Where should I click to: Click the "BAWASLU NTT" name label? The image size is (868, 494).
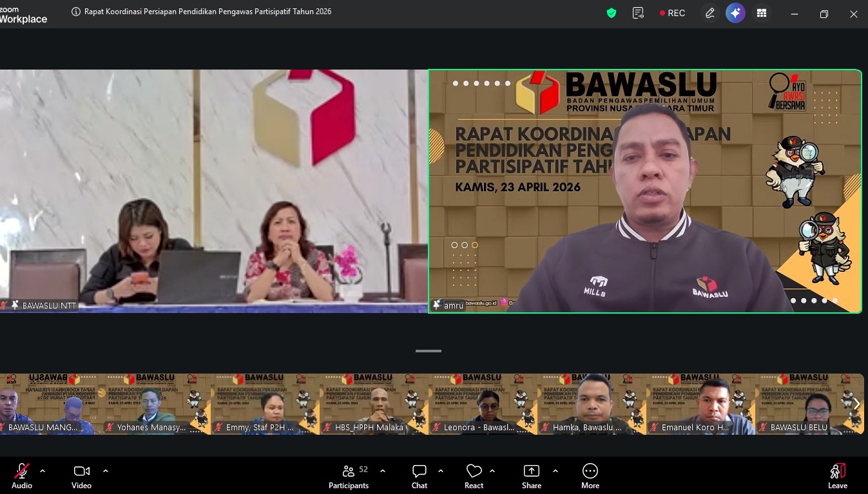(50, 305)
